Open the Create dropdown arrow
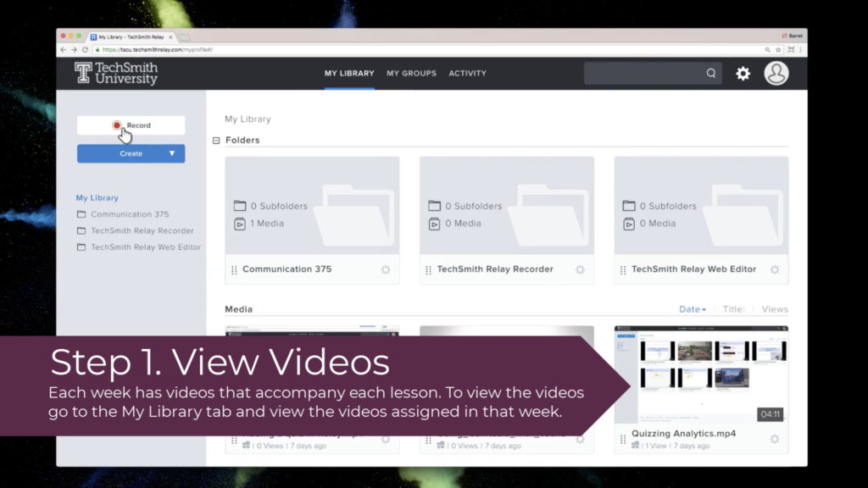Image resolution: width=868 pixels, height=488 pixels. 172,153
